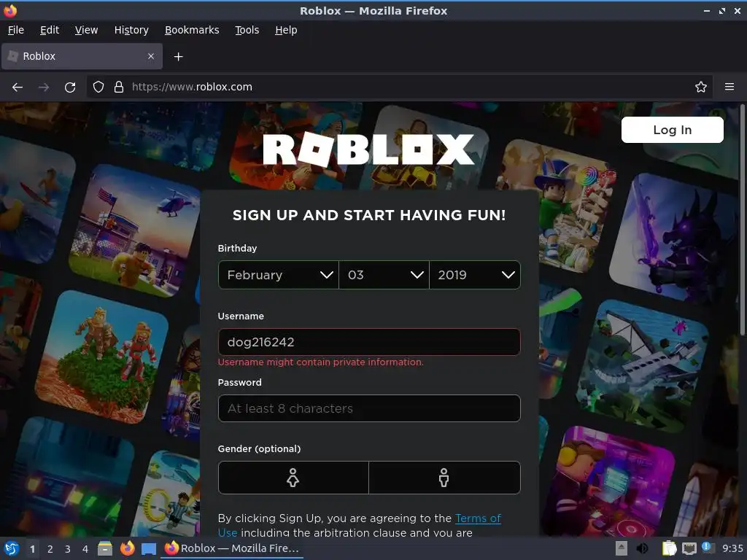Launch the file manager from the taskbar
This screenshot has width=747, height=560.
(105, 548)
